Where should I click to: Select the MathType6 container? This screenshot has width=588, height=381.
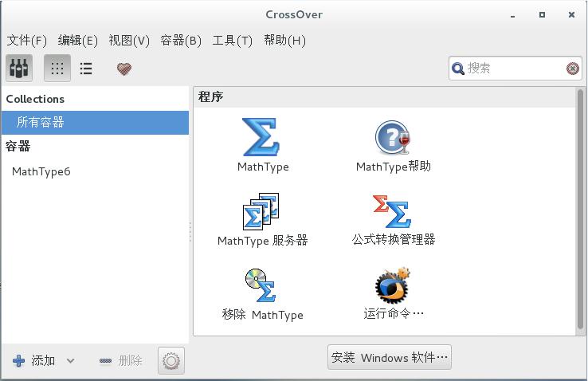[x=96, y=171]
